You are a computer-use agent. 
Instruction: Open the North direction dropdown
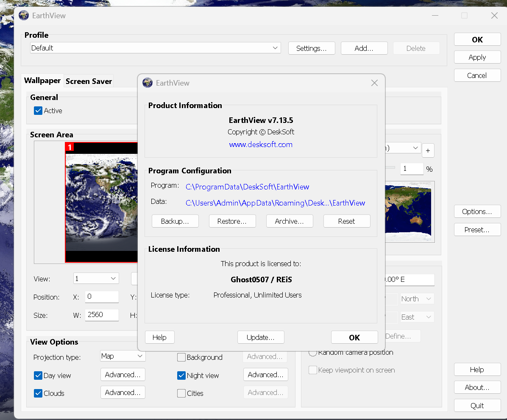point(417,299)
